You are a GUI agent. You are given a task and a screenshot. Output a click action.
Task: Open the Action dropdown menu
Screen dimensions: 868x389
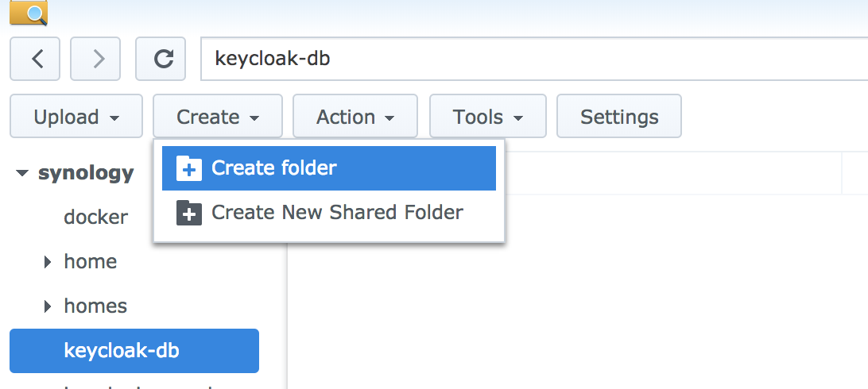(355, 117)
